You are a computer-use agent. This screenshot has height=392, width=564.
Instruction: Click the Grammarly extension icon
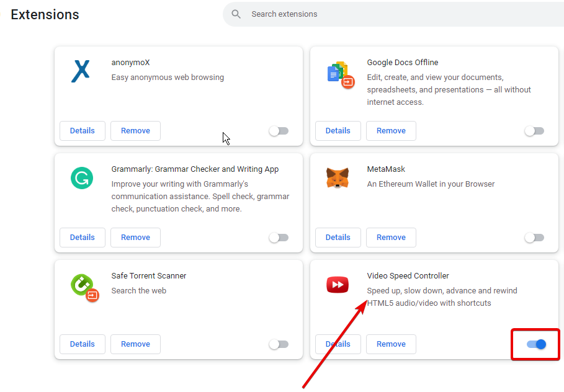click(81, 179)
